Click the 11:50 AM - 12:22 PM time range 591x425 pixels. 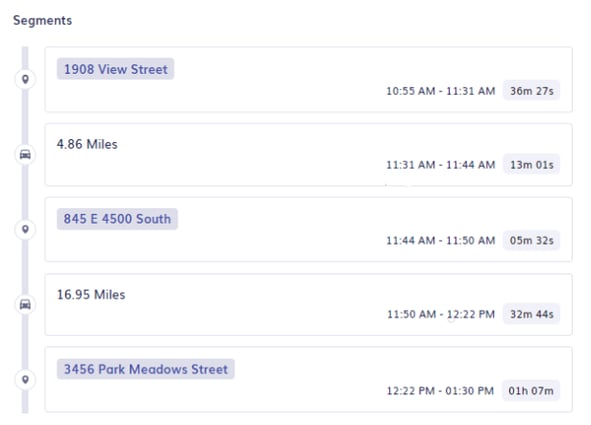coord(441,314)
